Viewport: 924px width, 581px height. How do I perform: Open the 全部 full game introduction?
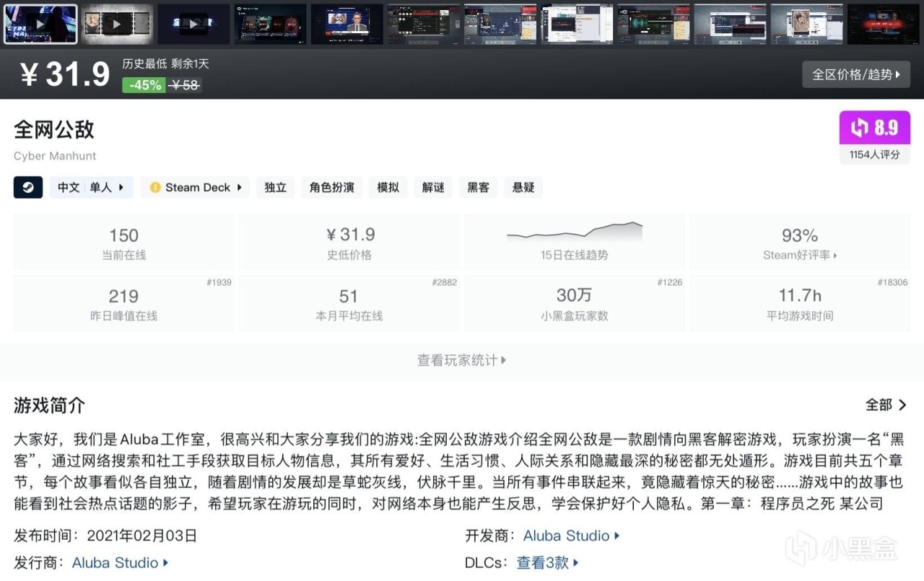point(886,405)
